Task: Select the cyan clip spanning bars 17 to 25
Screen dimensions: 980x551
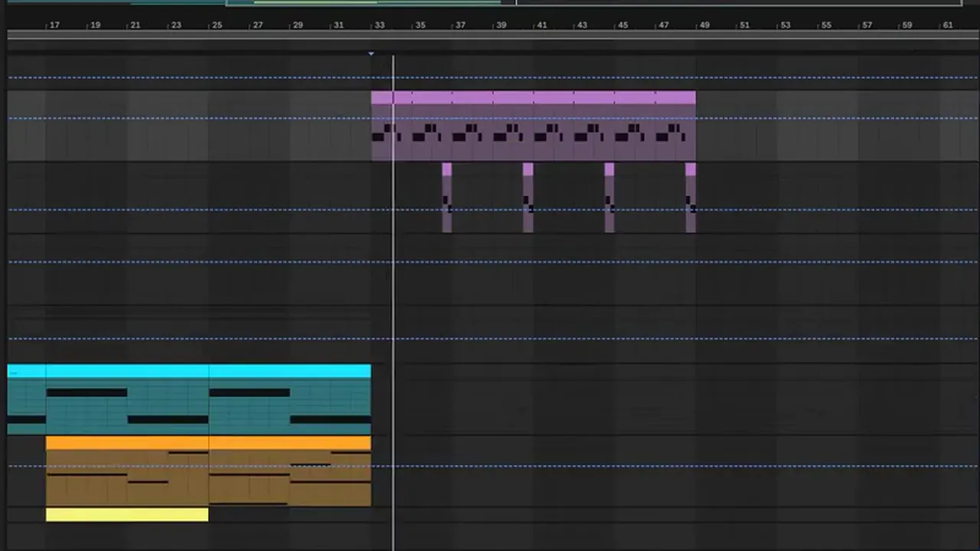Action: click(x=127, y=399)
